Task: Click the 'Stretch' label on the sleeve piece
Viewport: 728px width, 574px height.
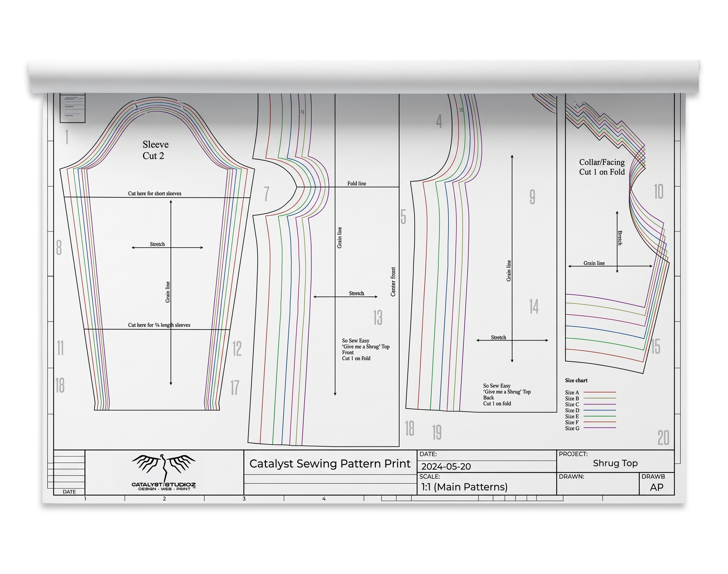Action: pos(157,244)
